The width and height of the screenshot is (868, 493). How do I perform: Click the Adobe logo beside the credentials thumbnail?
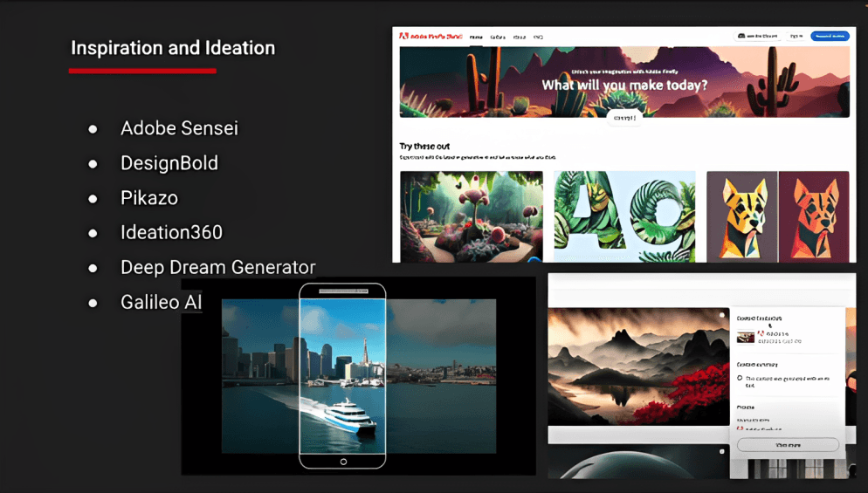pyautogui.click(x=761, y=333)
